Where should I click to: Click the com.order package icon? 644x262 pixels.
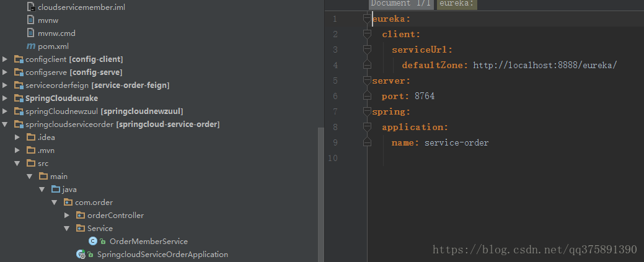click(x=68, y=203)
